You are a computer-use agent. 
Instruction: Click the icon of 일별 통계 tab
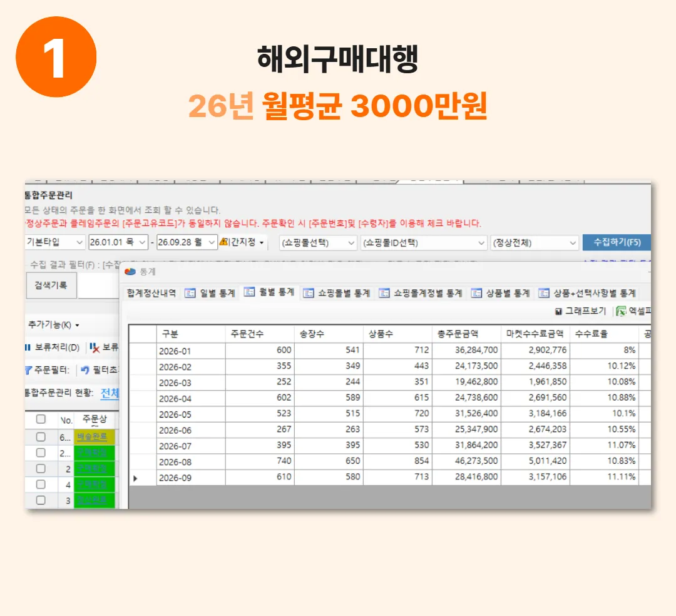pos(190,293)
